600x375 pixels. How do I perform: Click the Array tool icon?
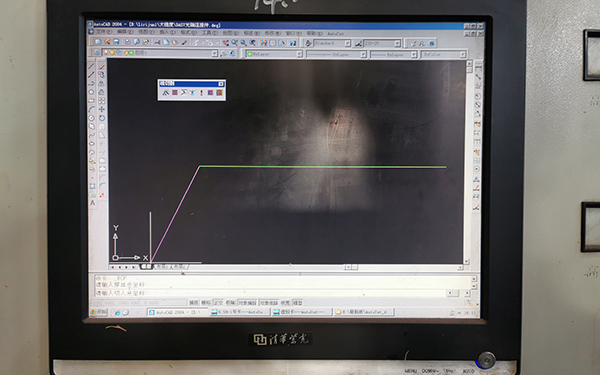click(x=101, y=101)
